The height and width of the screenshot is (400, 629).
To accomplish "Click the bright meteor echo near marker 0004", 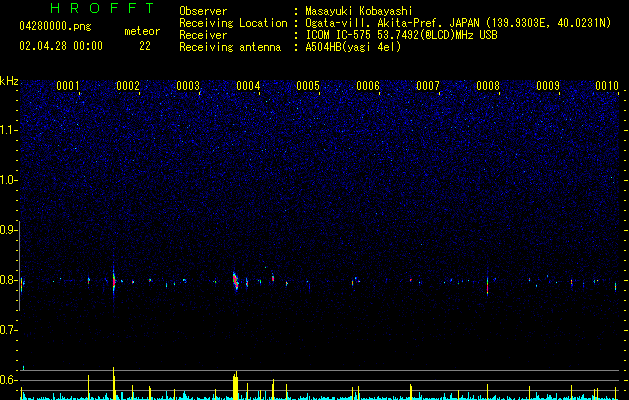I will click(235, 281).
